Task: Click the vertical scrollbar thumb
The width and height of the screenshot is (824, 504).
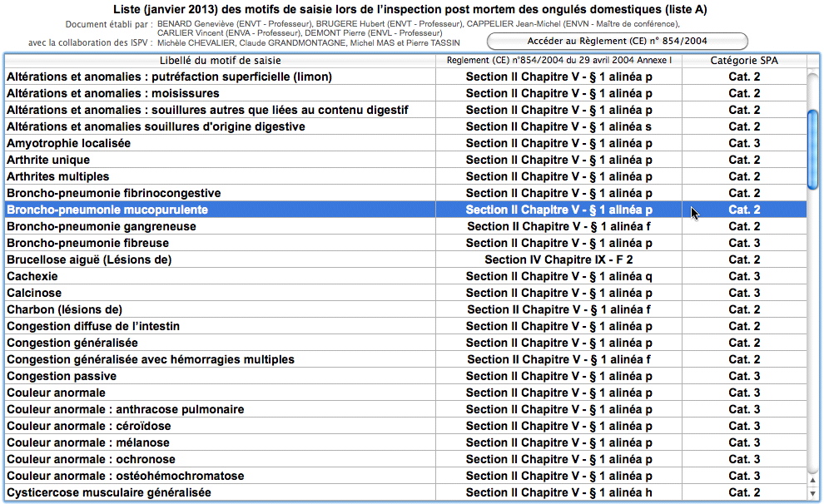Action: (x=813, y=150)
